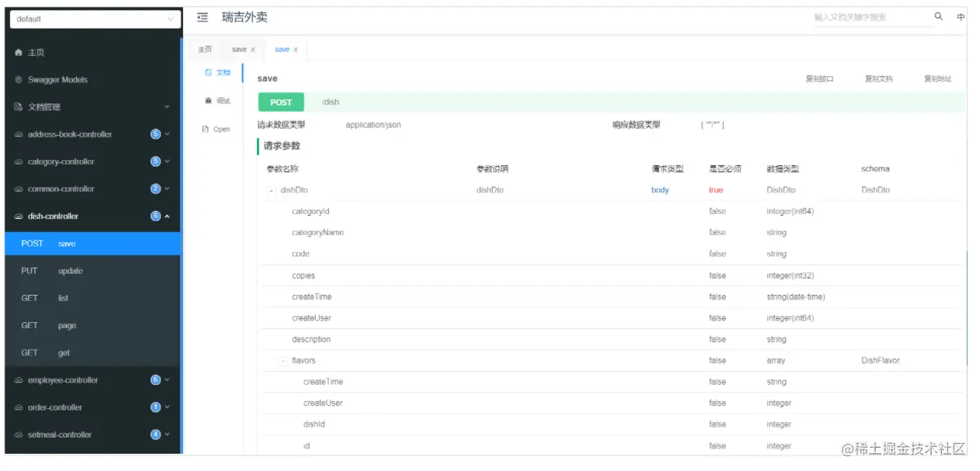Expand order-controller group

92,407
